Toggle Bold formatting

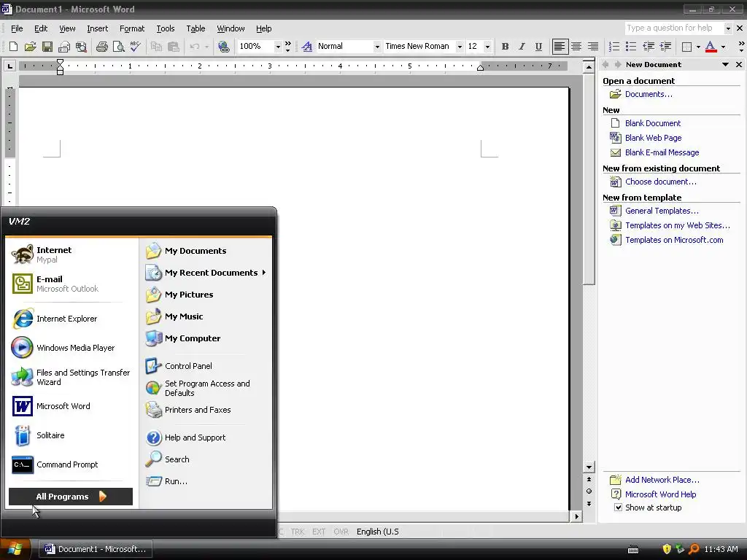coord(505,46)
